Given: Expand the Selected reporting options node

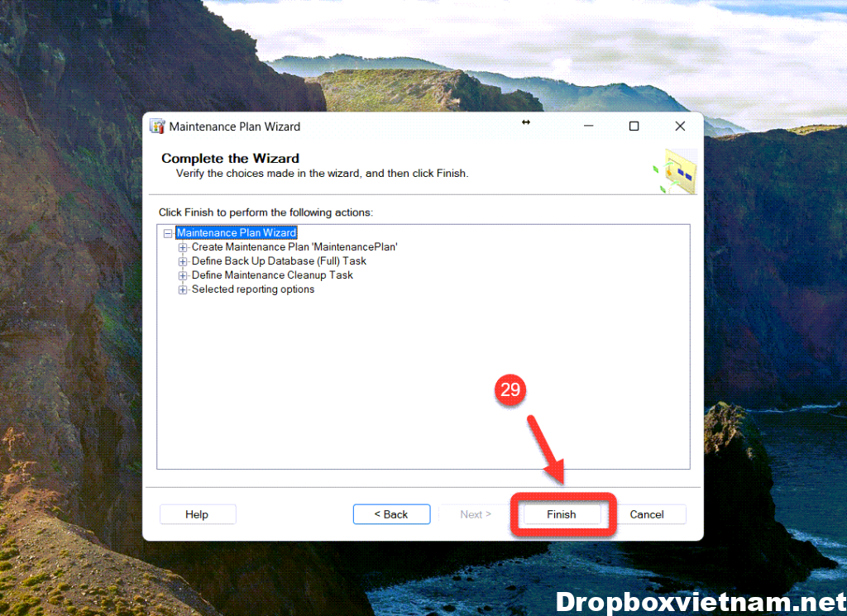Looking at the screenshot, I should (x=184, y=289).
